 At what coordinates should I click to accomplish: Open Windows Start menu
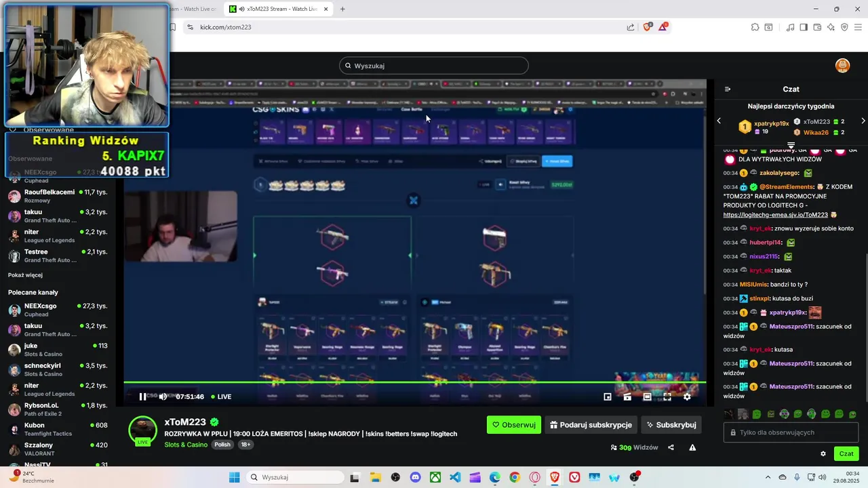coord(234,477)
